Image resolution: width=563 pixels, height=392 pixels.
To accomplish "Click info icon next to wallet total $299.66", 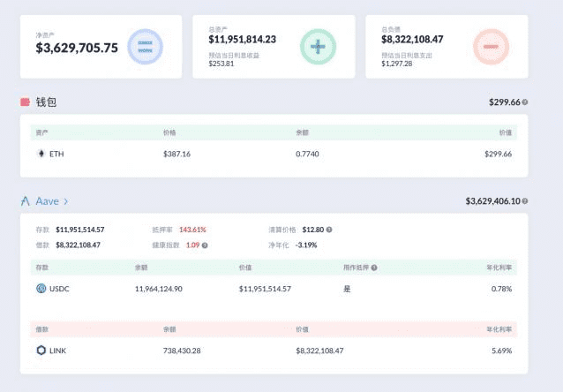I will pyautogui.click(x=524, y=102).
